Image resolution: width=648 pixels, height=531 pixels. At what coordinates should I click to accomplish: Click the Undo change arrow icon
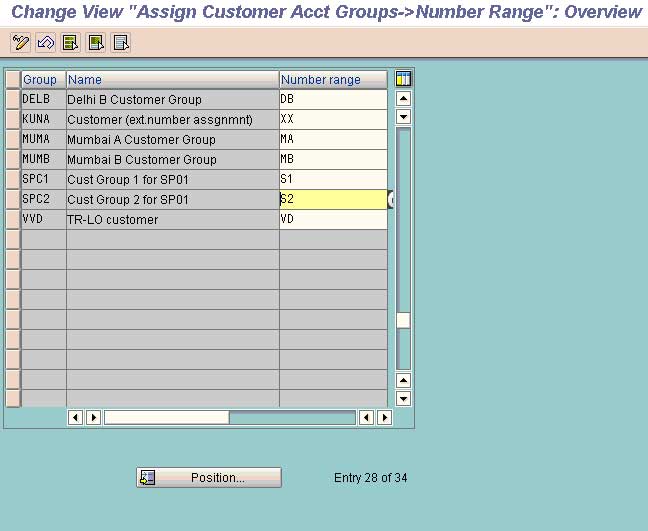(45, 43)
